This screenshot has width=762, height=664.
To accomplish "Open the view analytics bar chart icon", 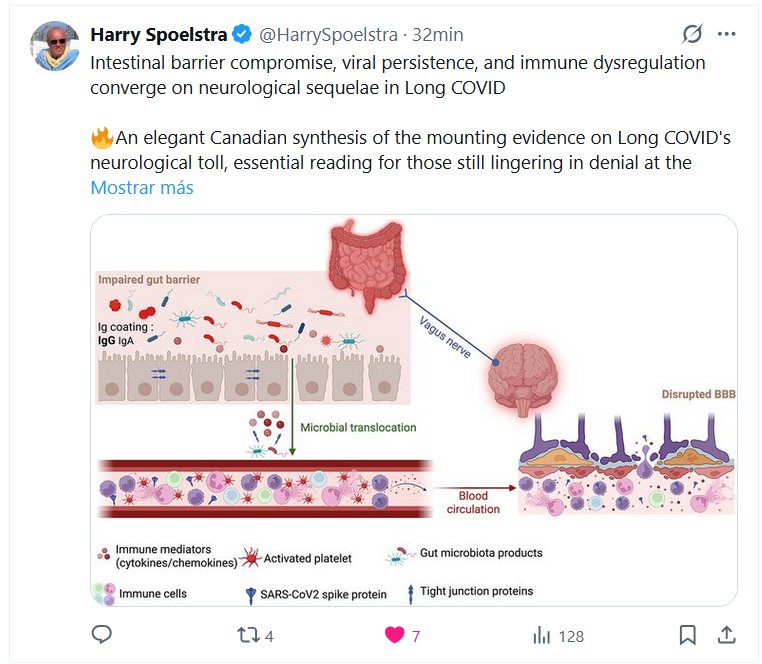I will 542,635.
